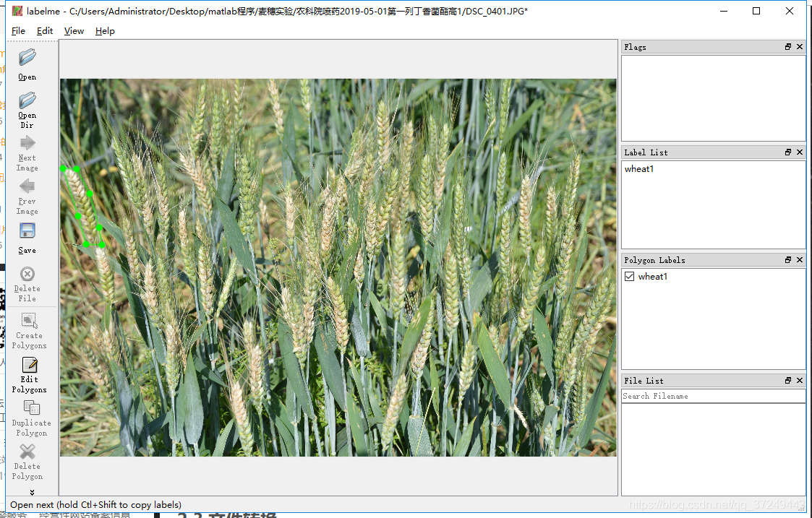Close the File List panel
Image resolution: width=812 pixels, height=518 pixels.
[x=800, y=380]
